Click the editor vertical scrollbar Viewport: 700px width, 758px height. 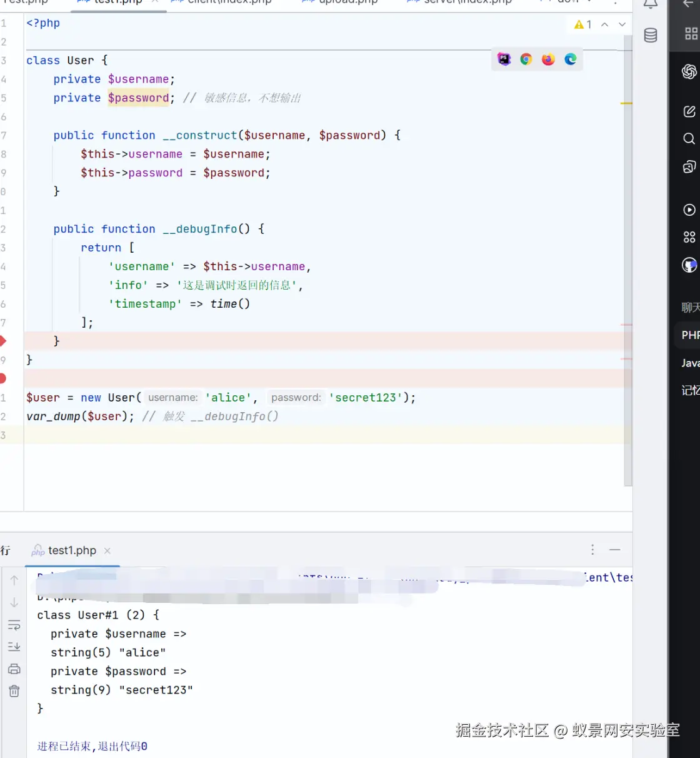[628, 250]
